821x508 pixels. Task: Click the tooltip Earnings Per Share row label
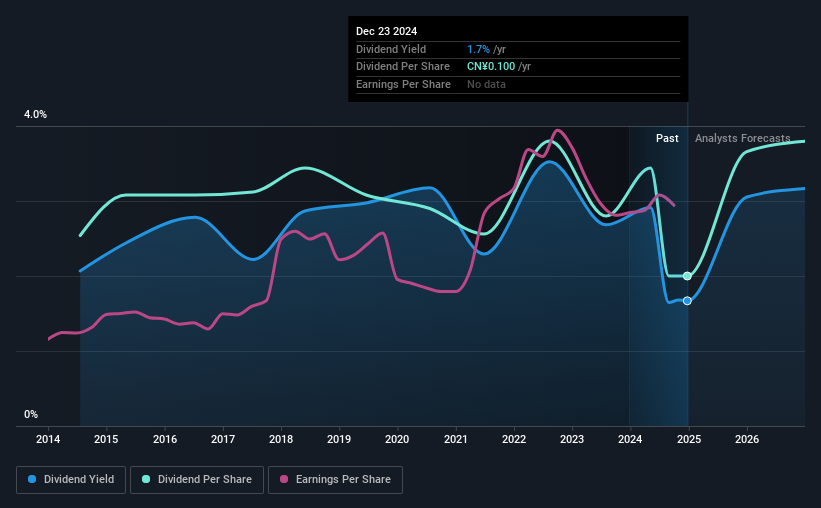[x=403, y=84]
